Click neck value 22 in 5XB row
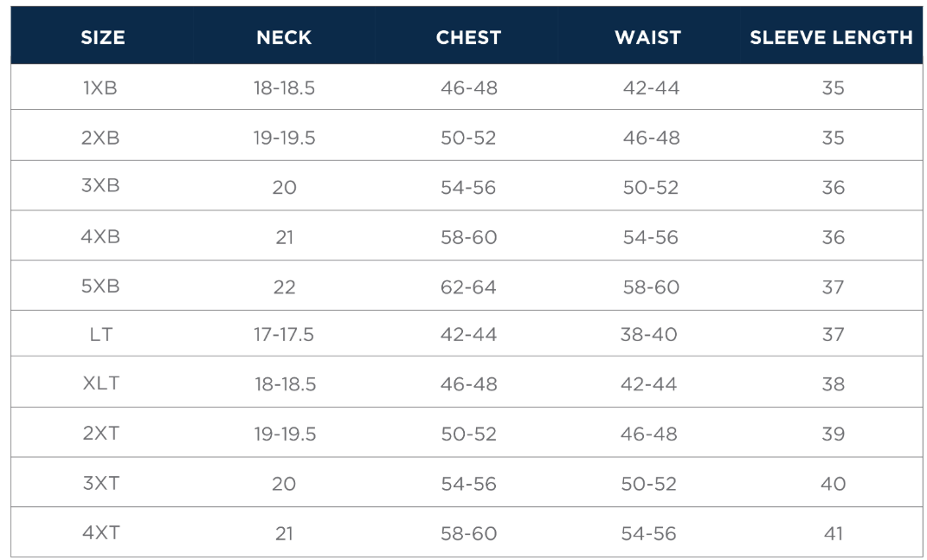Screen dimensions: 927x560 point(284,287)
